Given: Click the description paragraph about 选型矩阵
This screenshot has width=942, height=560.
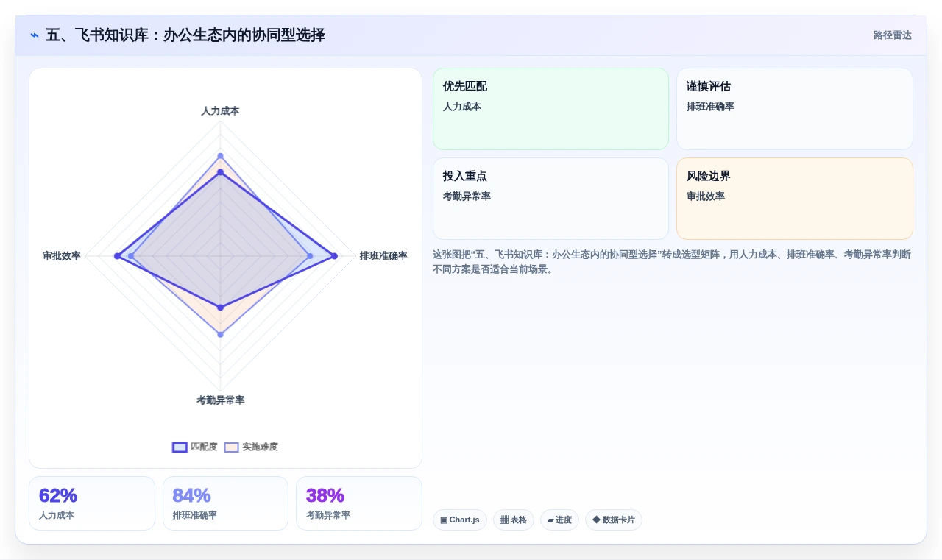Looking at the screenshot, I should [671, 262].
